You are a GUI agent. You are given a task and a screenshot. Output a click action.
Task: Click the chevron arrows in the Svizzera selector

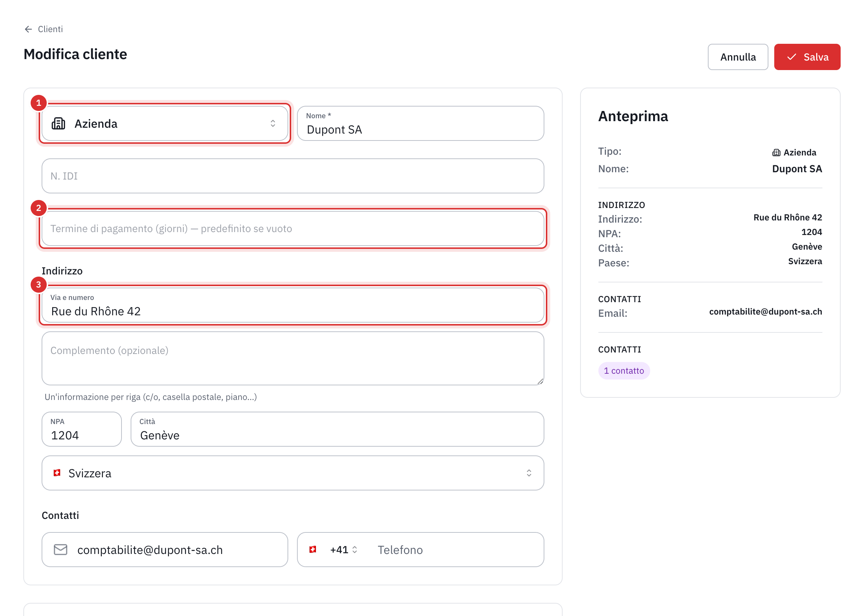point(529,473)
